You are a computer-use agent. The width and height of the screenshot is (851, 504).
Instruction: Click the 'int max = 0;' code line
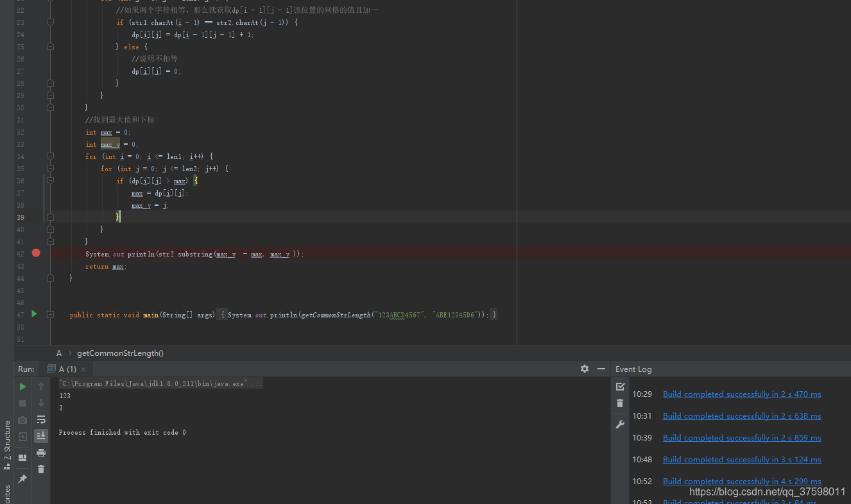click(x=107, y=132)
